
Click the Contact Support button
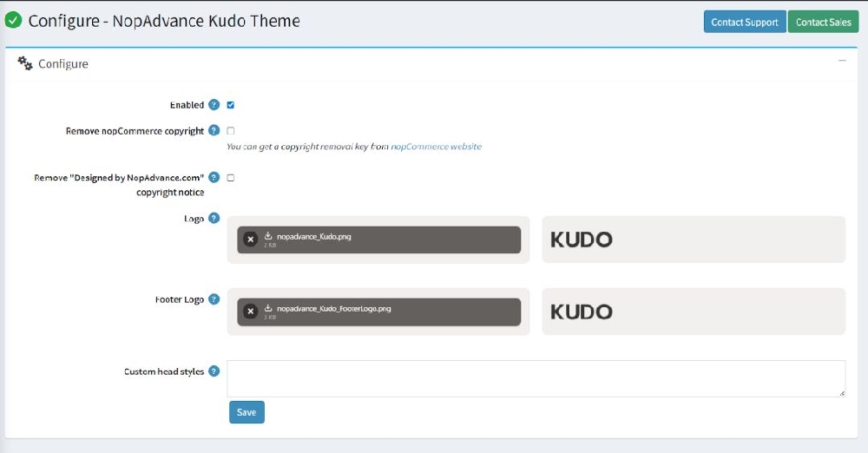(x=745, y=23)
